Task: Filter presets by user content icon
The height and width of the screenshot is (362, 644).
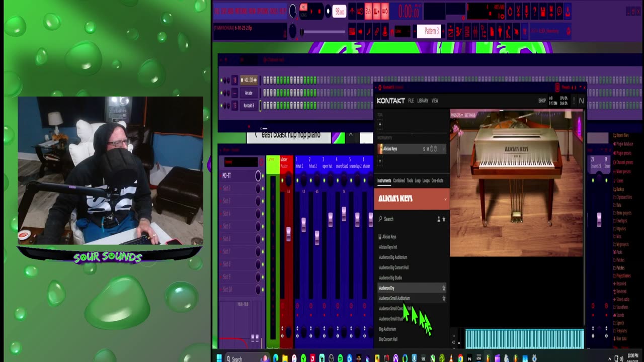Action: [439, 219]
